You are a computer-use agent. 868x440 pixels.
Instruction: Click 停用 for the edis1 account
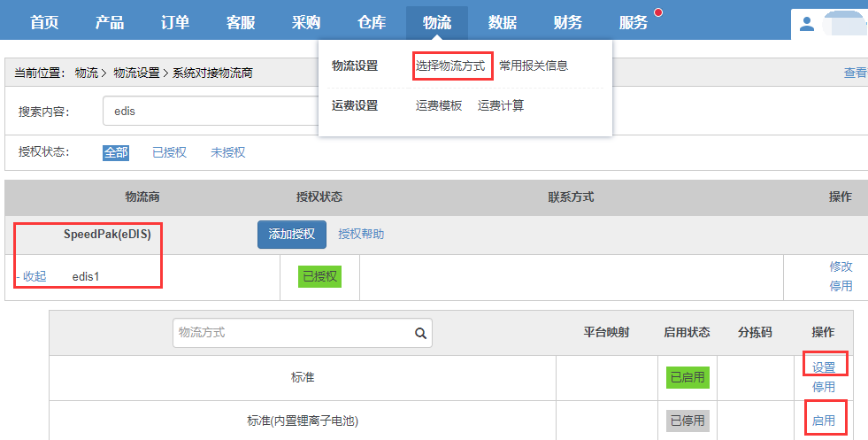coord(841,286)
